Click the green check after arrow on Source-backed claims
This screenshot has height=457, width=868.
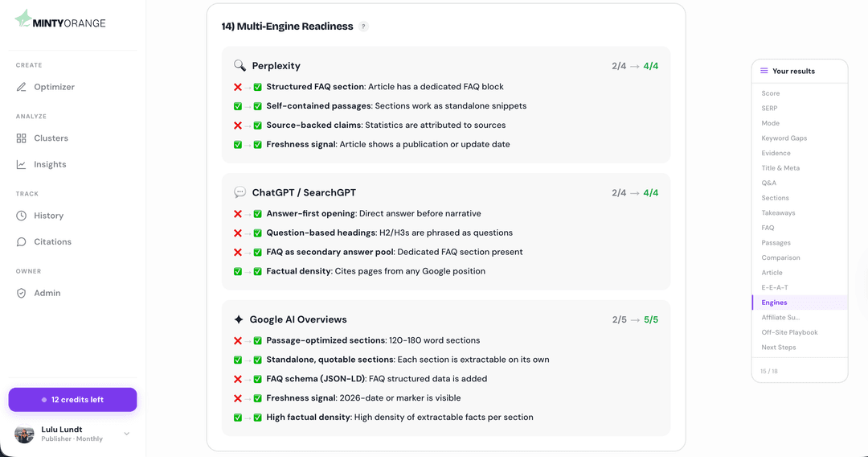click(257, 126)
